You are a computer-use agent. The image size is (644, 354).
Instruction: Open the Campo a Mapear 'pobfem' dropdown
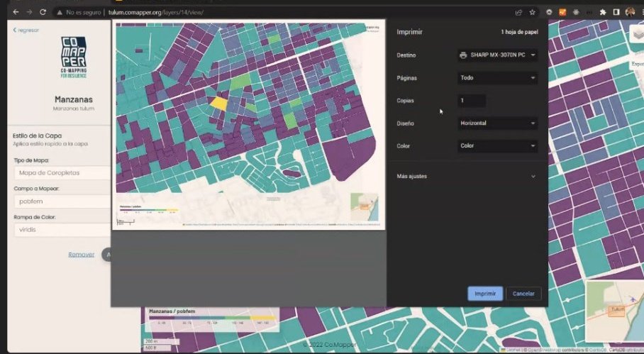(62, 201)
